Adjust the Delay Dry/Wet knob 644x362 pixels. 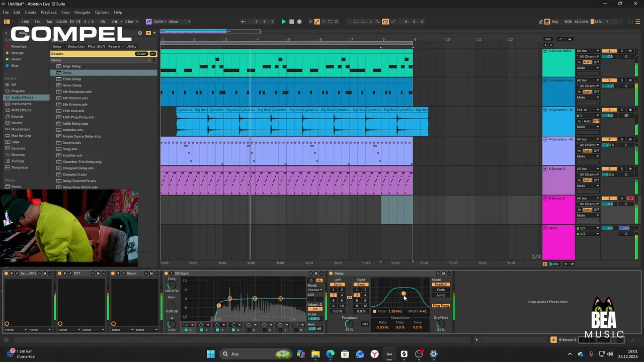[x=441, y=324]
